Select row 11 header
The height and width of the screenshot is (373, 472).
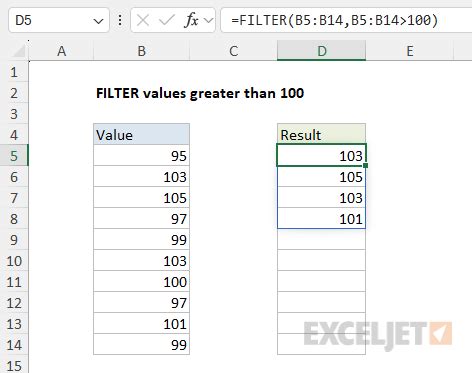[x=14, y=282]
